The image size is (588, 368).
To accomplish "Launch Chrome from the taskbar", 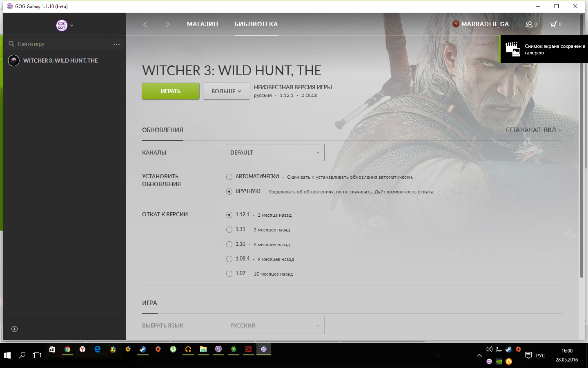I will 67,349.
